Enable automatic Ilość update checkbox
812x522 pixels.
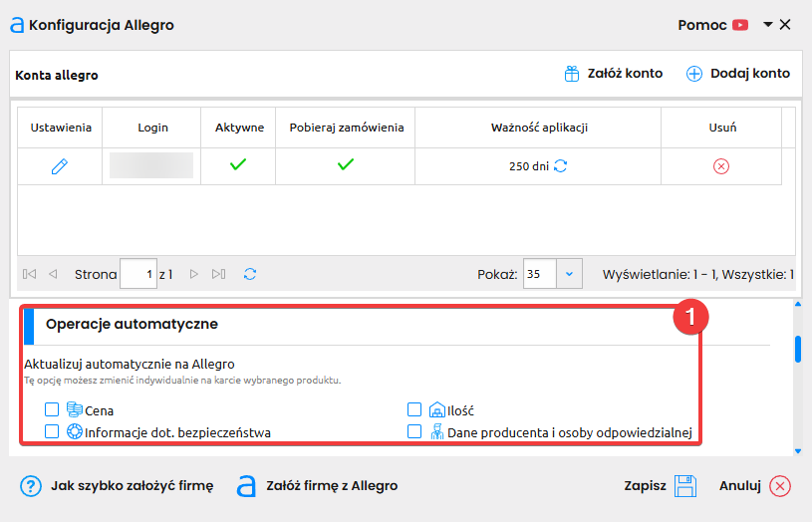(414, 409)
